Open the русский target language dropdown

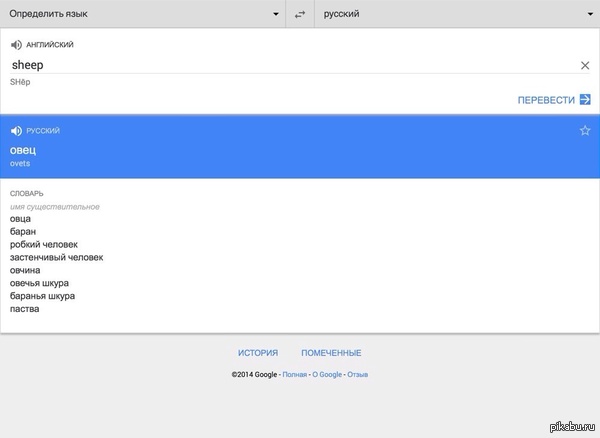tap(457, 15)
